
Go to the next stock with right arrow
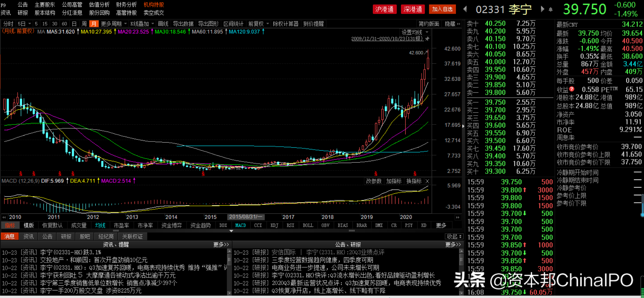pyautogui.click(x=543, y=9)
